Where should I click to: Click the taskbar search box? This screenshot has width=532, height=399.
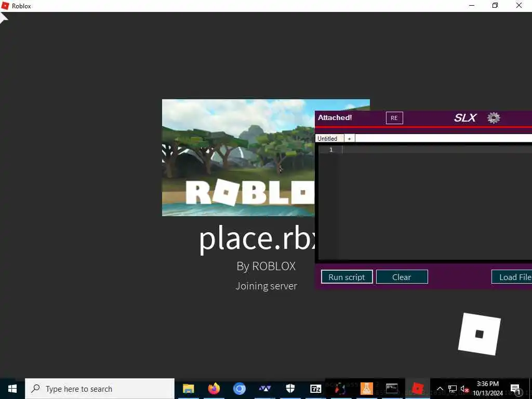100,389
